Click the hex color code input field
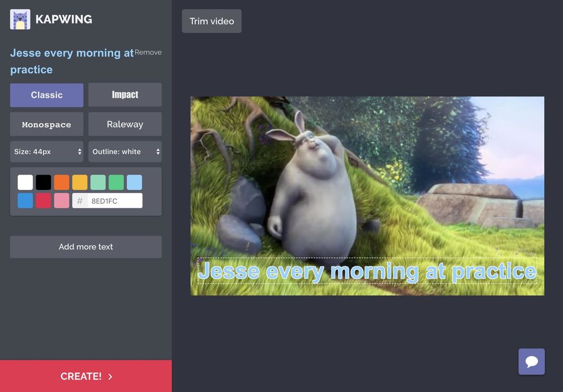 [114, 201]
